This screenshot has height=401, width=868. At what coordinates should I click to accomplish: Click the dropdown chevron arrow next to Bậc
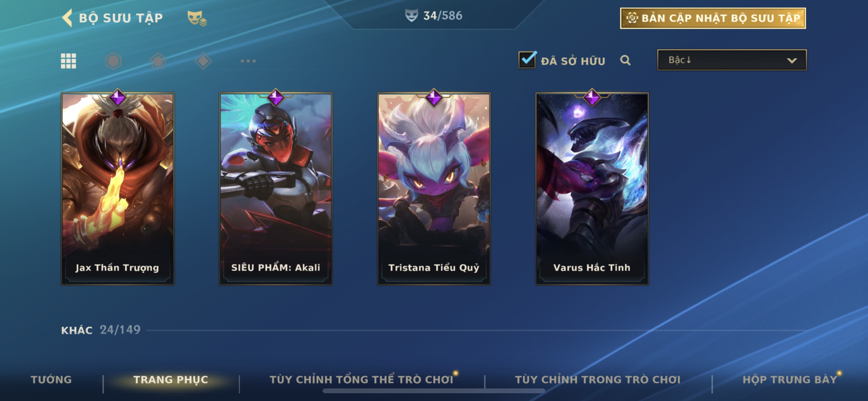[x=791, y=61]
